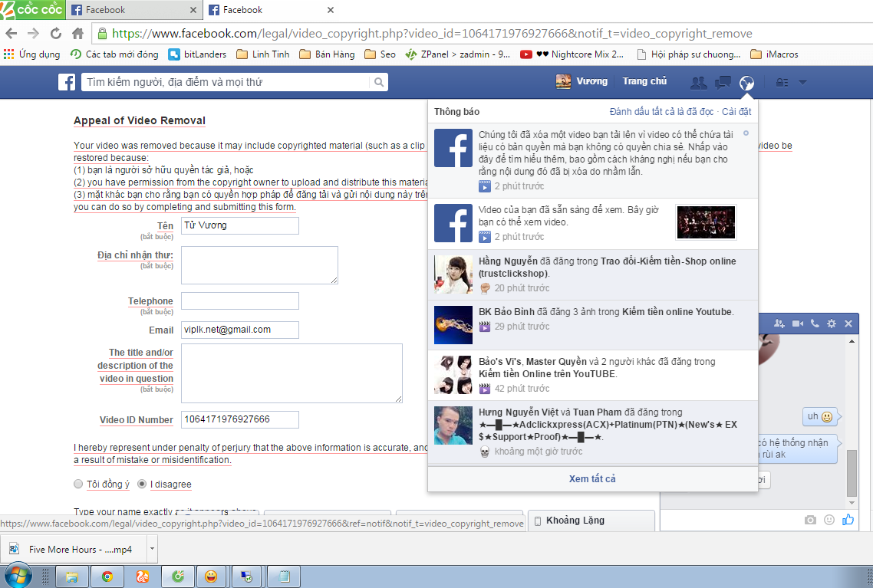Image resolution: width=873 pixels, height=588 pixels.
Task: Add friends to chat icon
Action: click(779, 324)
